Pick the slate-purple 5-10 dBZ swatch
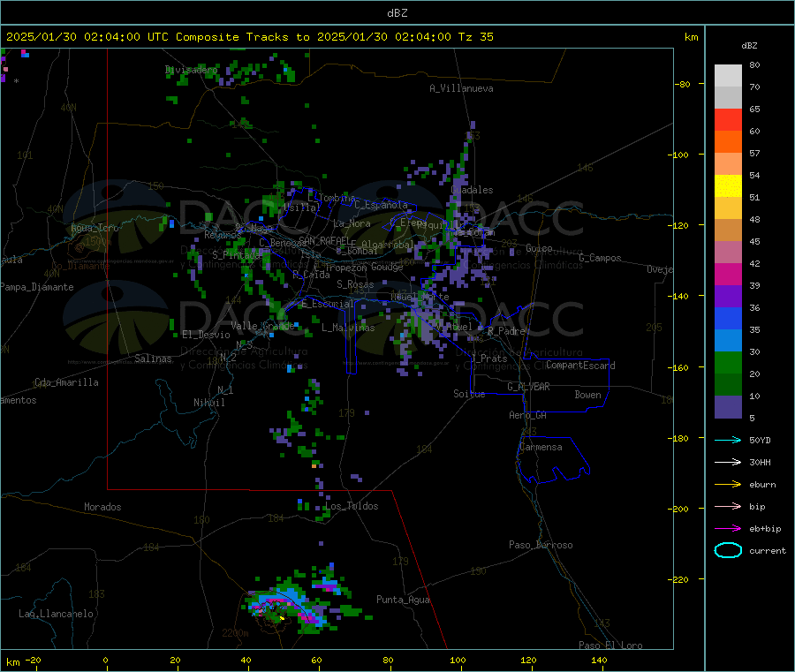Viewport: 795px width, 672px height. coord(728,407)
